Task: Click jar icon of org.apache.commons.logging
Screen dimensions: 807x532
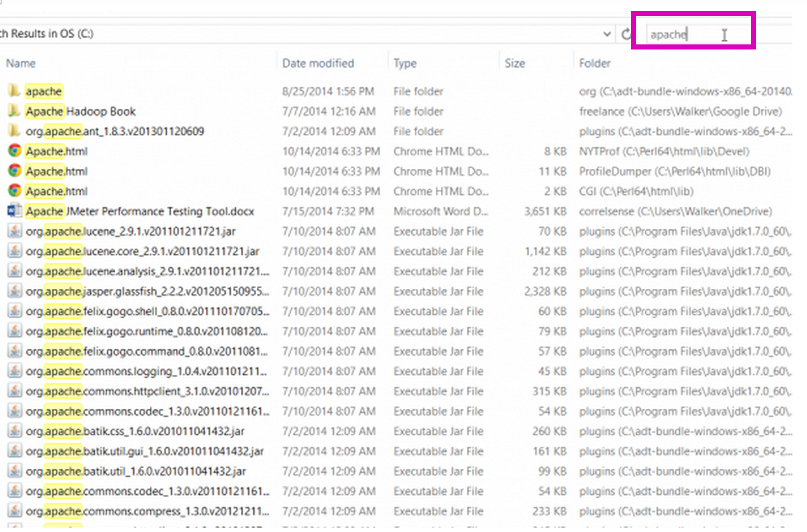Action: [x=15, y=371]
